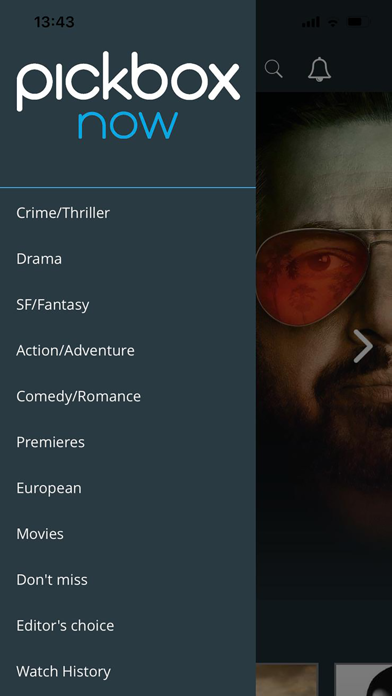Check the battery icon in status bar
Screen dimensions: 392x696
[358, 22]
